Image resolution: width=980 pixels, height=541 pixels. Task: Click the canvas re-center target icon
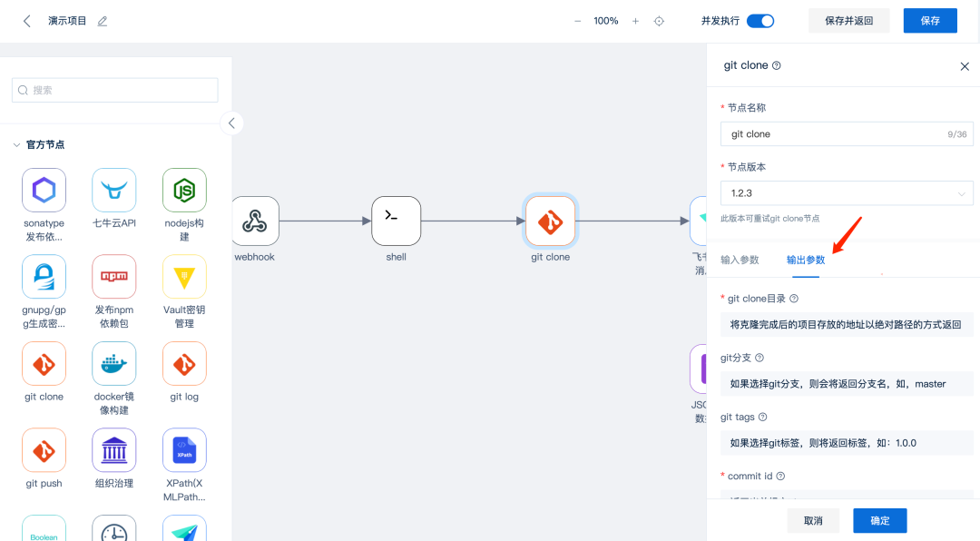point(659,21)
